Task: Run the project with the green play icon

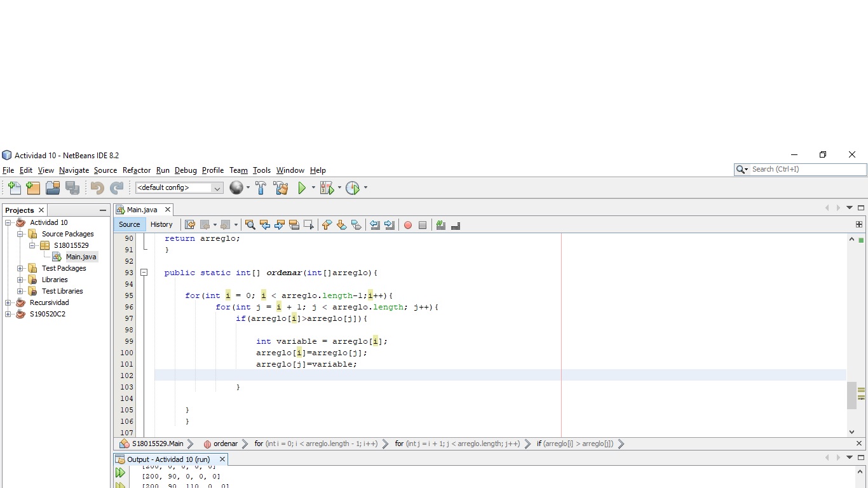Action: [x=302, y=188]
